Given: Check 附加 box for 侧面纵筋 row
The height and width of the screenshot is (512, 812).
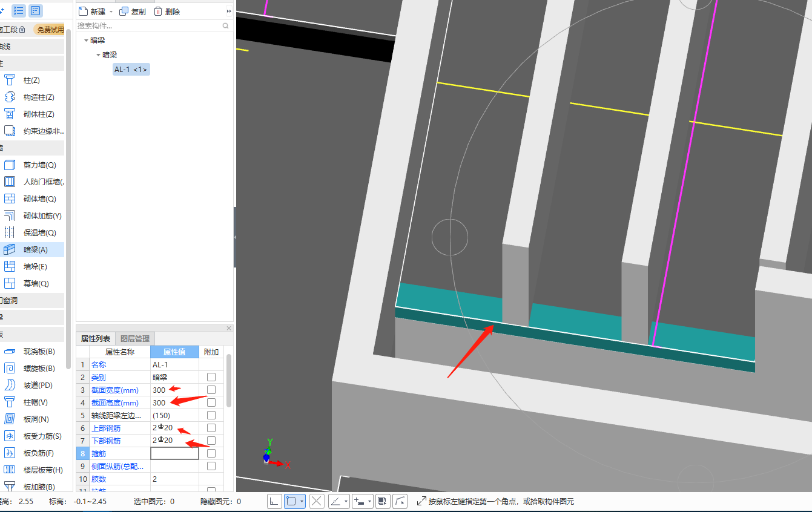Looking at the screenshot, I should click(211, 466).
